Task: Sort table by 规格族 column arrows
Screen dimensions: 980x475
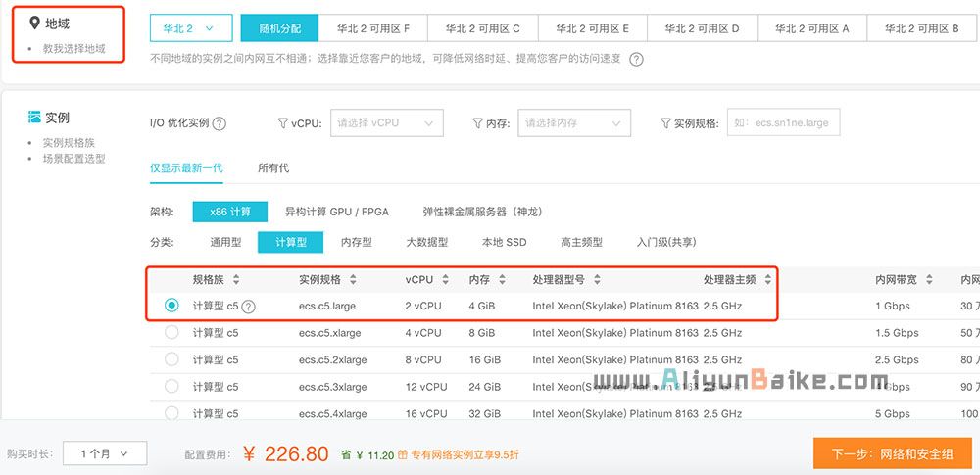Action: pos(236,280)
